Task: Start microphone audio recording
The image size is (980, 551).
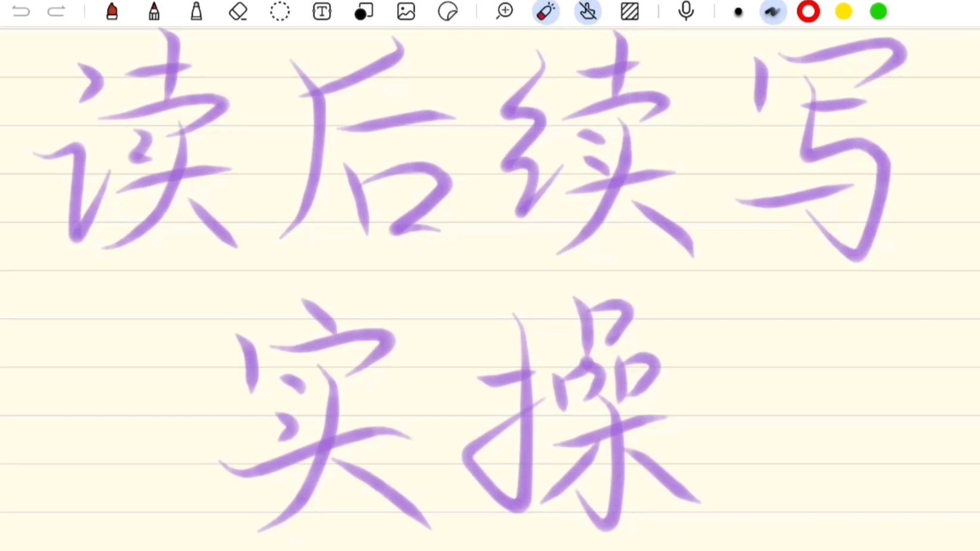Action: pyautogui.click(x=686, y=11)
